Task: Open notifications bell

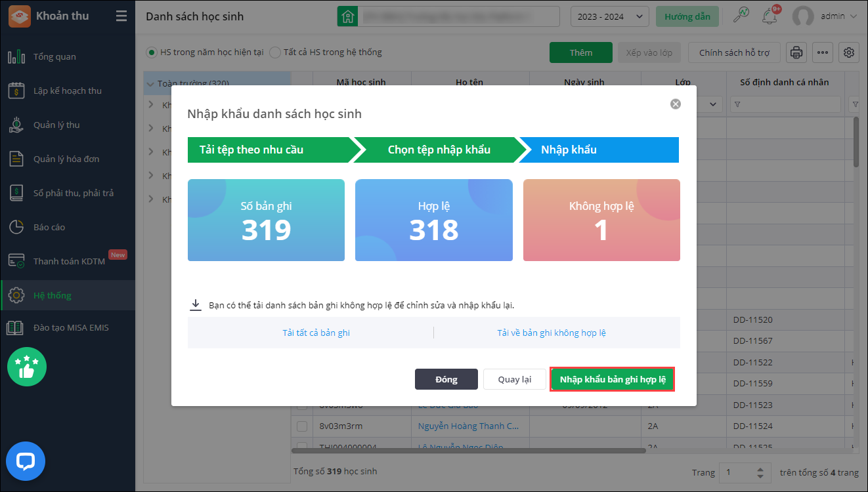Action: point(770,16)
